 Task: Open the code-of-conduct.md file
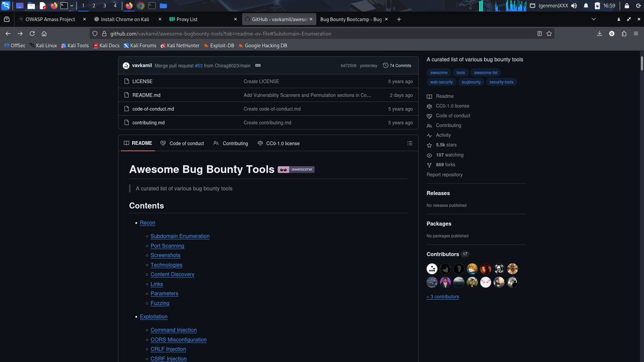click(x=153, y=109)
